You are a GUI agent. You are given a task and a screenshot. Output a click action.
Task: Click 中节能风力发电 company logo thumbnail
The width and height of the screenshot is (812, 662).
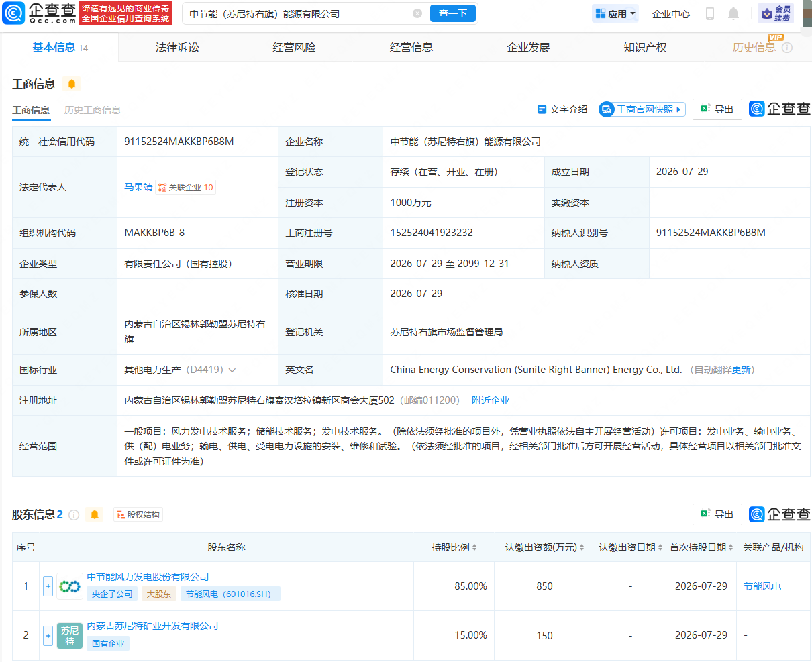[70, 586]
